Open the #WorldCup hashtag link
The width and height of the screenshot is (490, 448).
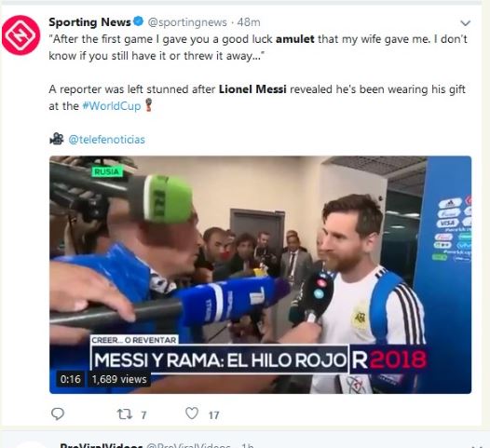112,106
